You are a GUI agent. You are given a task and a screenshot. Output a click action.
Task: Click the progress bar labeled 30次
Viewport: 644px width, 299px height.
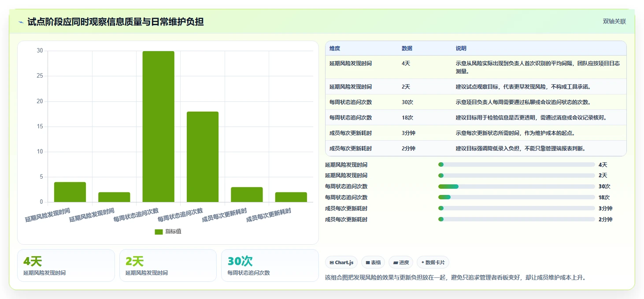tap(517, 187)
